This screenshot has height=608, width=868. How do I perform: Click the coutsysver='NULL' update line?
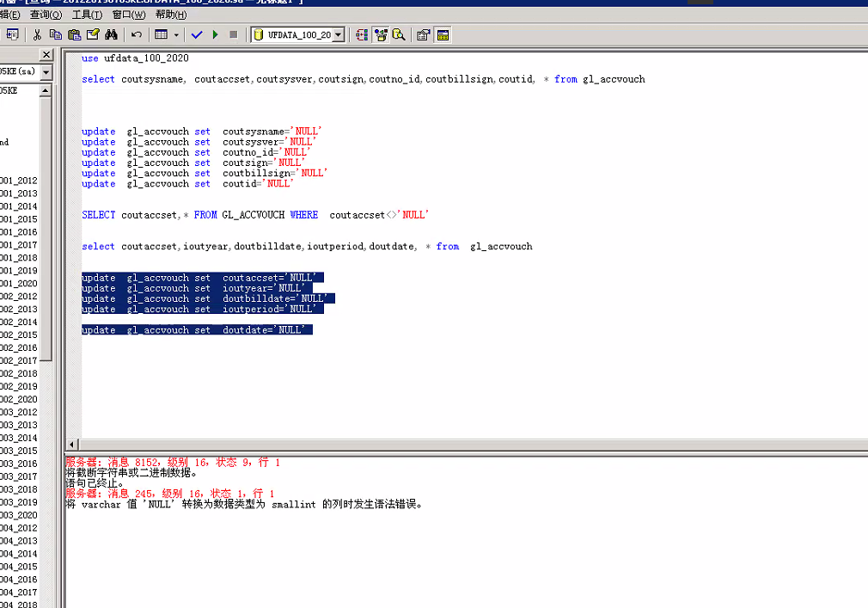199,142
